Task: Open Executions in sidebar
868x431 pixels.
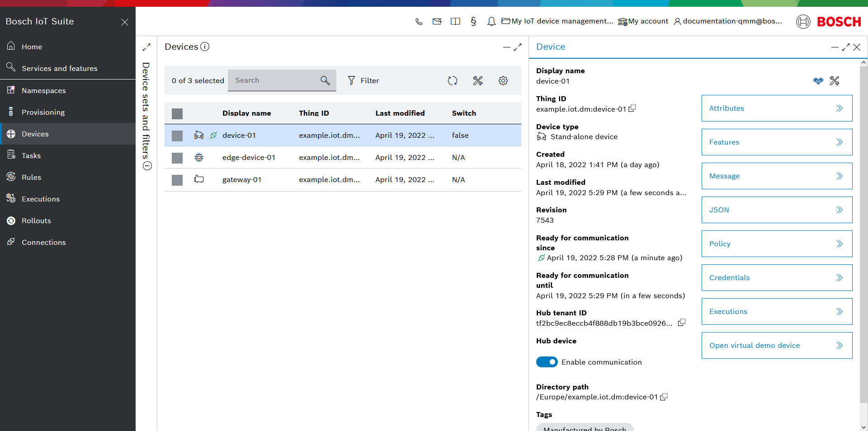Action: click(x=68, y=199)
